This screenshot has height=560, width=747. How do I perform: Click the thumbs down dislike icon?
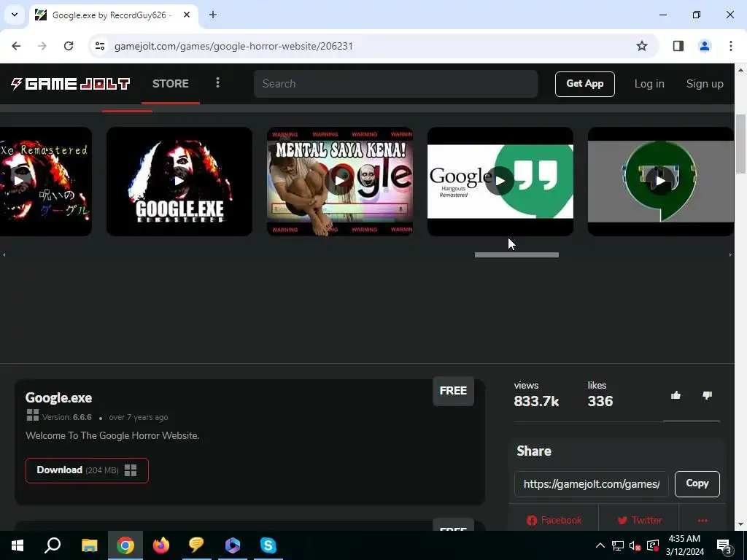click(707, 395)
